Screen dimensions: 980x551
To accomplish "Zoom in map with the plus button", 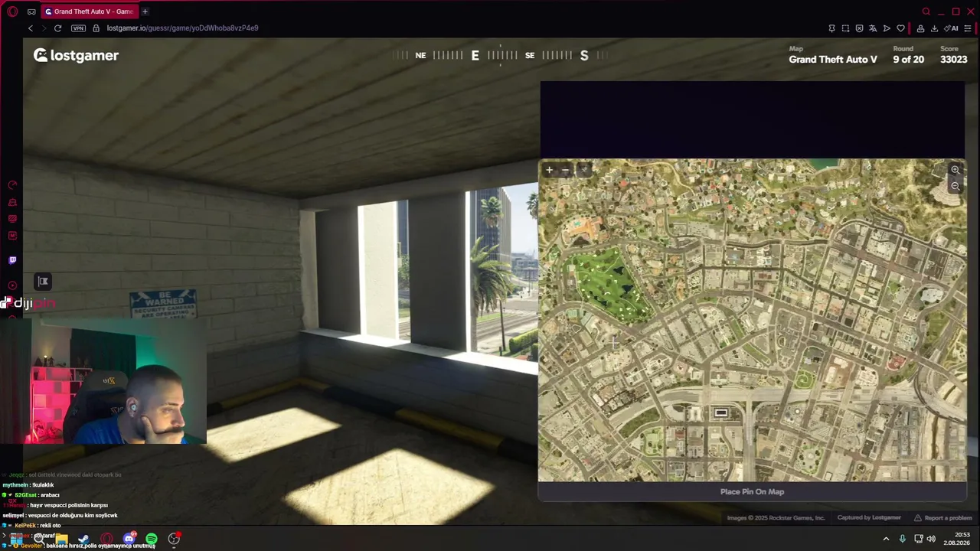I will 549,170.
